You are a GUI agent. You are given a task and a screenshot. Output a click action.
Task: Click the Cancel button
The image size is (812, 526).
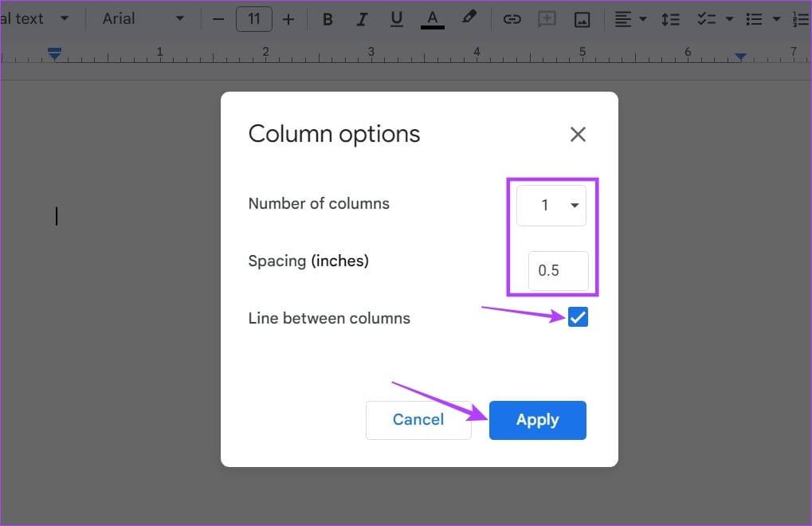pos(418,420)
